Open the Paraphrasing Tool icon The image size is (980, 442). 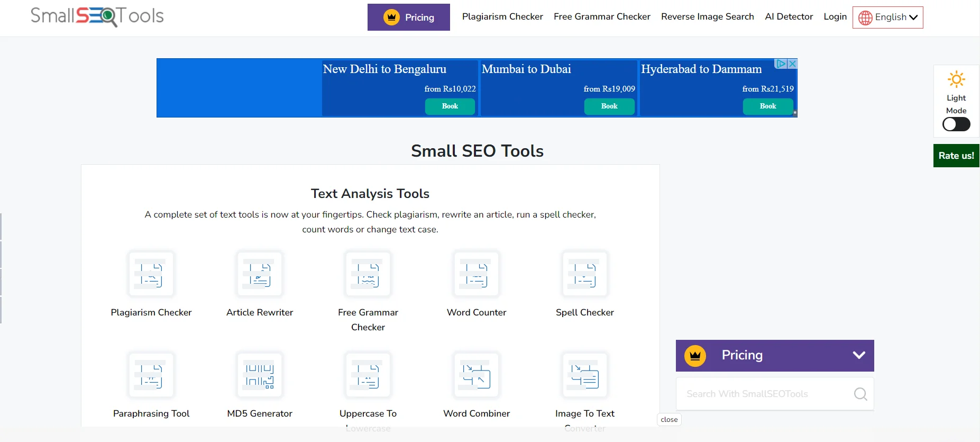pos(151,375)
